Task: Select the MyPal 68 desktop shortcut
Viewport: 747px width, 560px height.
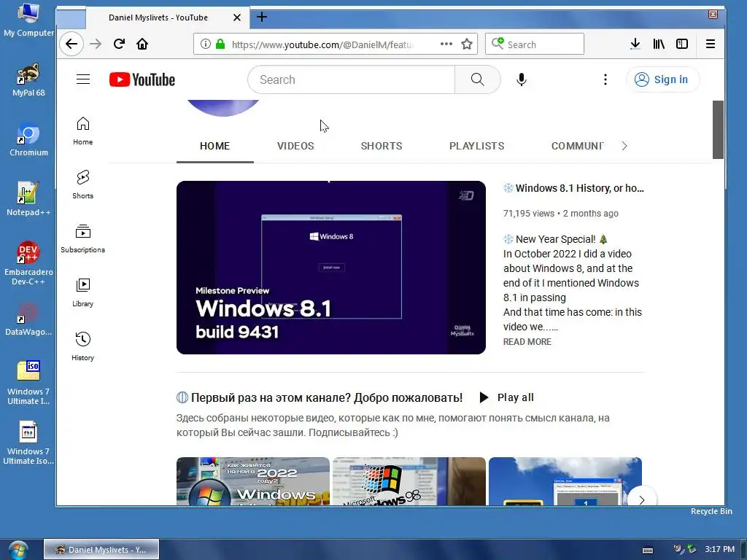Action: [28, 80]
